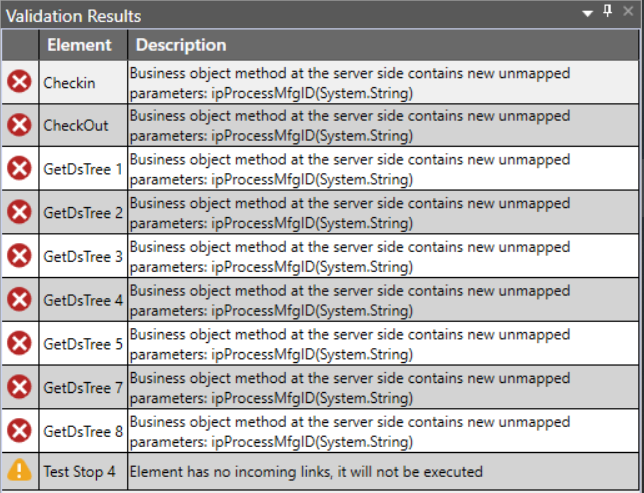This screenshot has width=644, height=493.
Task: Click the error icon for Checkin
Action: tap(19, 83)
